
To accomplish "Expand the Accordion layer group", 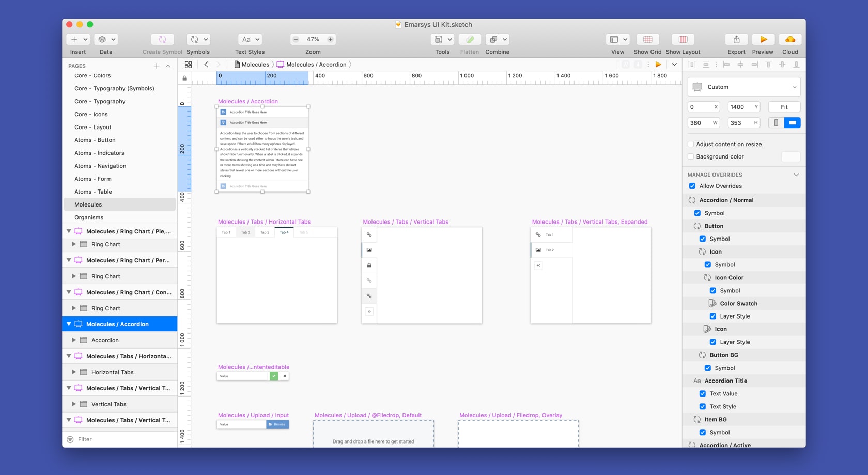I will point(74,340).
